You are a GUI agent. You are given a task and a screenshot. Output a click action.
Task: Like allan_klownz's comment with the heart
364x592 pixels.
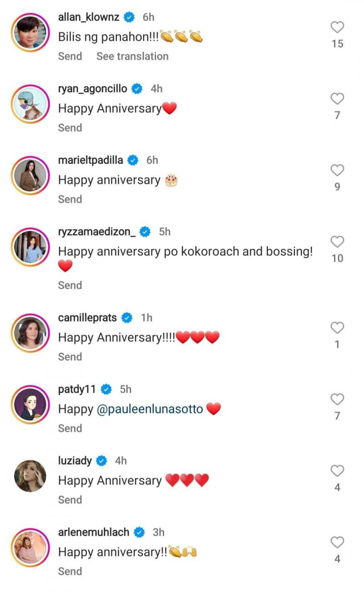[337, 28]
